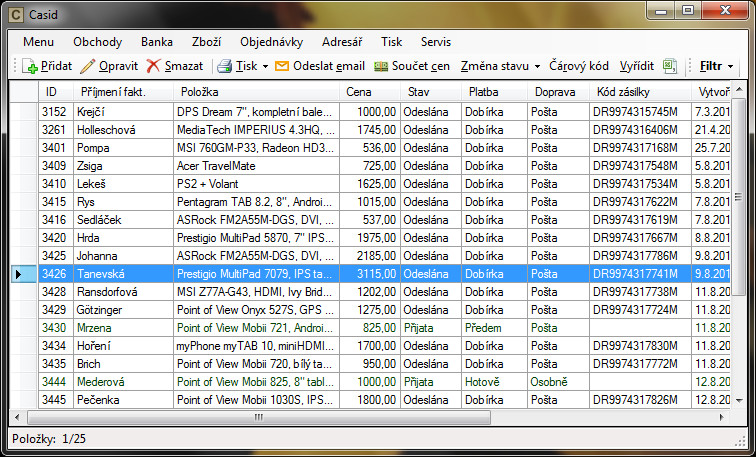756x457 pixels.
Task: Open the Servis menu
Action: 436,42
